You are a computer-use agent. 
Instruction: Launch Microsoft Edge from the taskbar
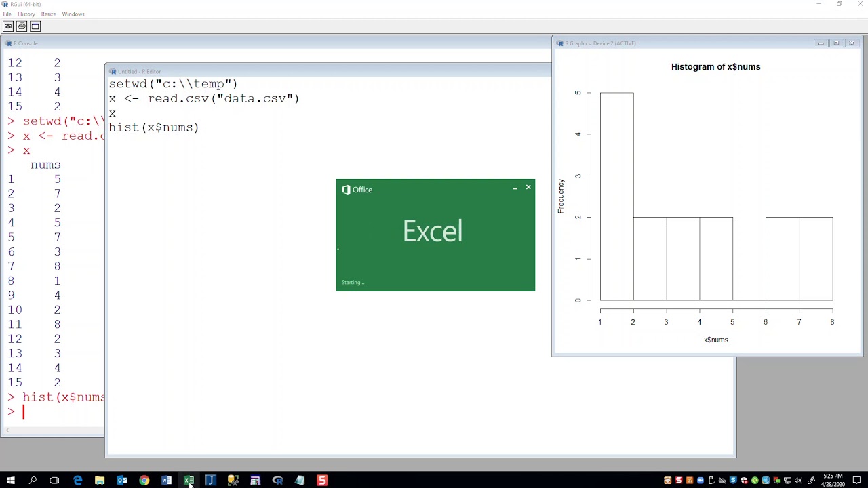pos(77,481)
